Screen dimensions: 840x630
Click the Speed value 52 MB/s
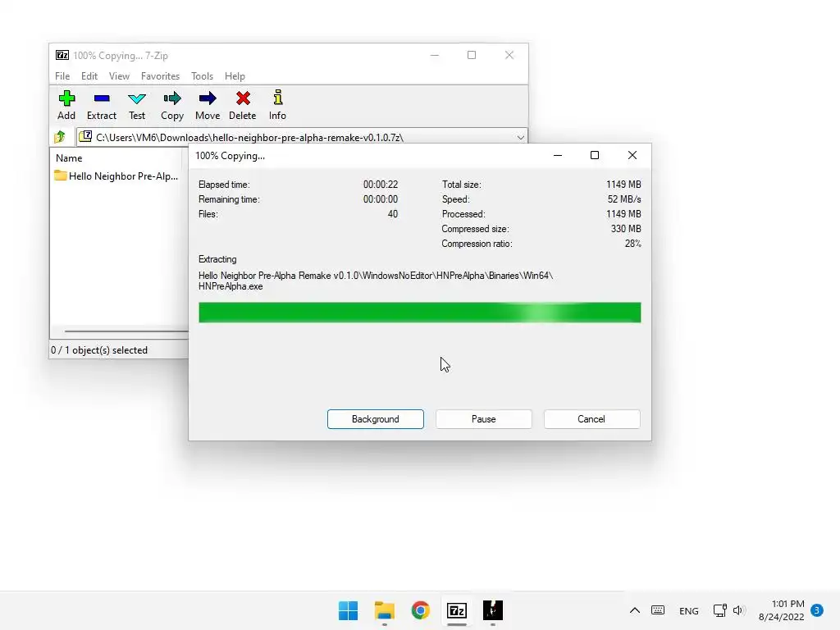624,199
